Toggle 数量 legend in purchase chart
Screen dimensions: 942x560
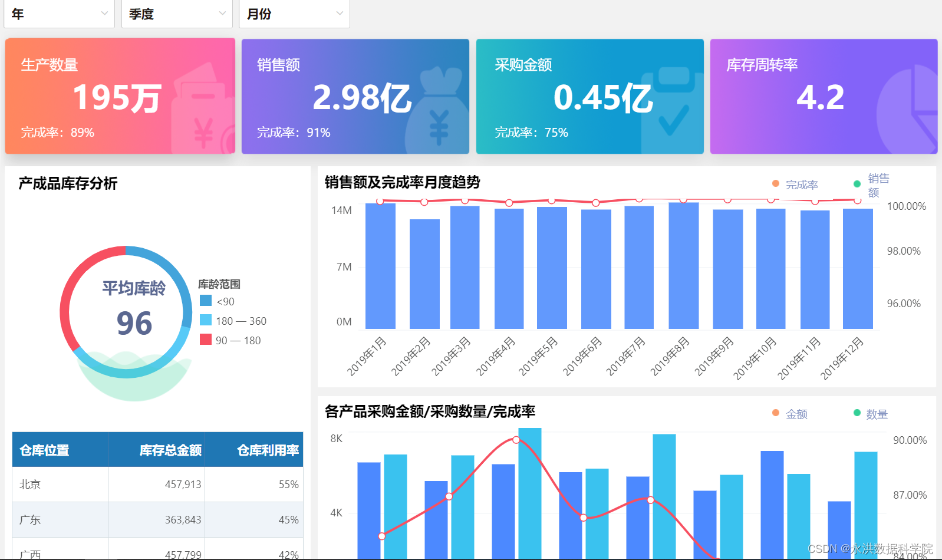[871, 414]
